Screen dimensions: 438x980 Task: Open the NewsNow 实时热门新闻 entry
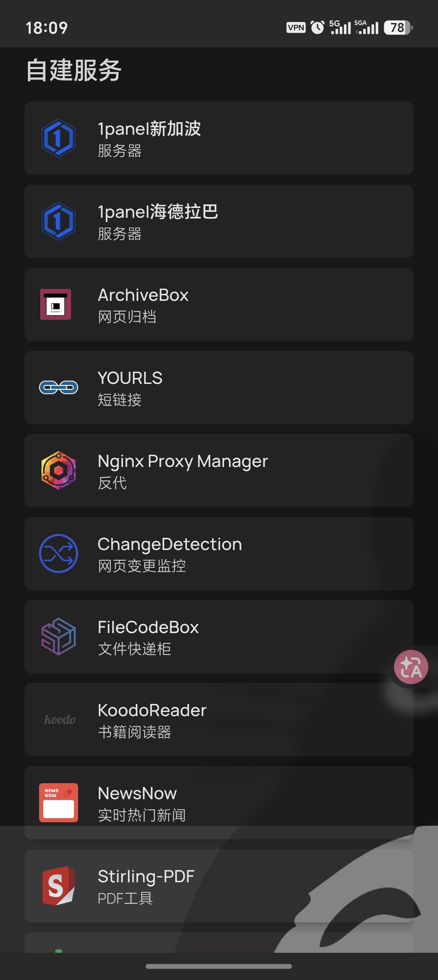tap(219, 802)
